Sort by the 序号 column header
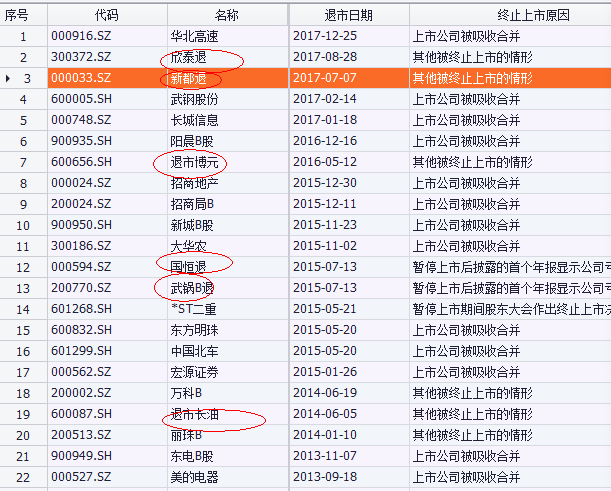Image resolution: width=611 pixels, height=491 pixels. point(23,15)
